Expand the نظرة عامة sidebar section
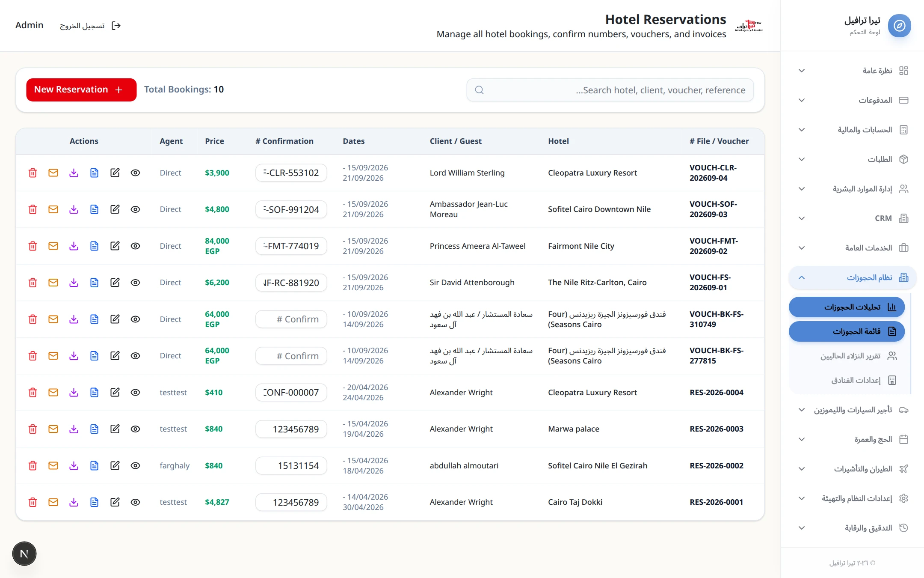Image resolution: width=924 pixels, height=578 pixels. [852, 71]
